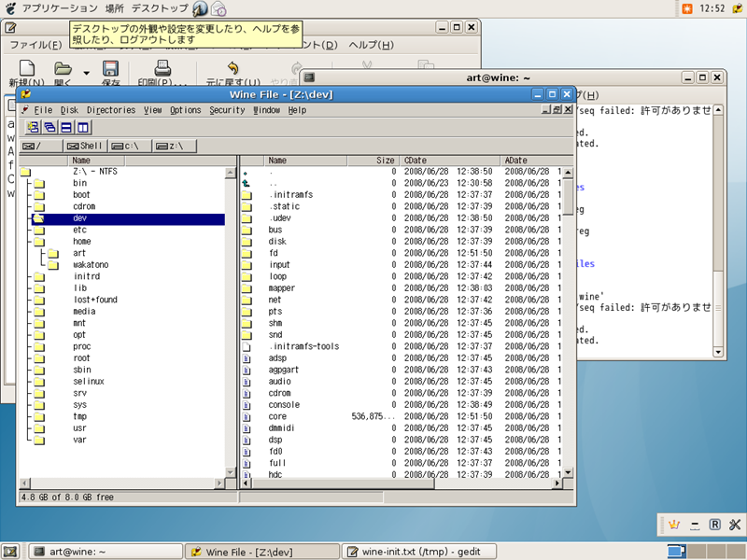Select the agpgart file entry
Image resolution: width=747 pixels, height=560 pixels.
[284, 370]
